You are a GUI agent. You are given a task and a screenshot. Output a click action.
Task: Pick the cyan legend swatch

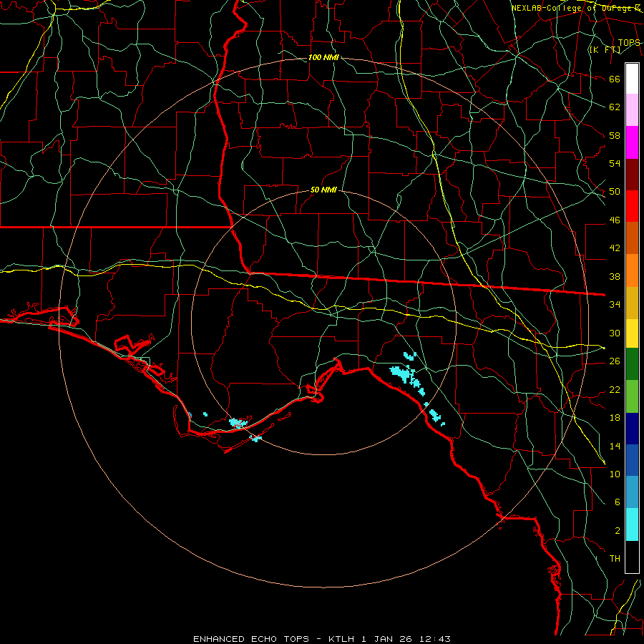click(632, 525)
